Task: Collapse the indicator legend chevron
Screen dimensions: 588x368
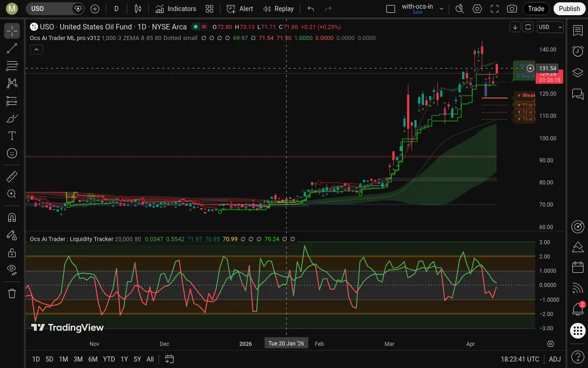Action: point(37,50)
